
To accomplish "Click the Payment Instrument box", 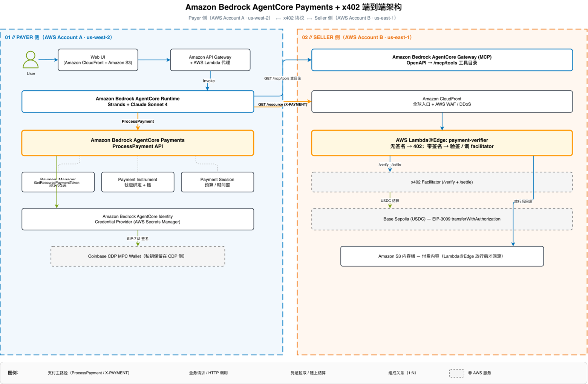I will 138,182.
